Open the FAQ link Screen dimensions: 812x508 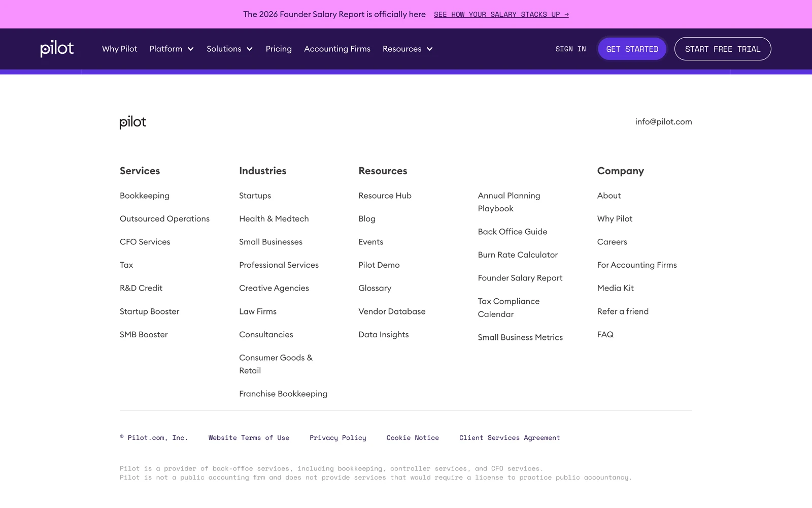coord(605,334)
